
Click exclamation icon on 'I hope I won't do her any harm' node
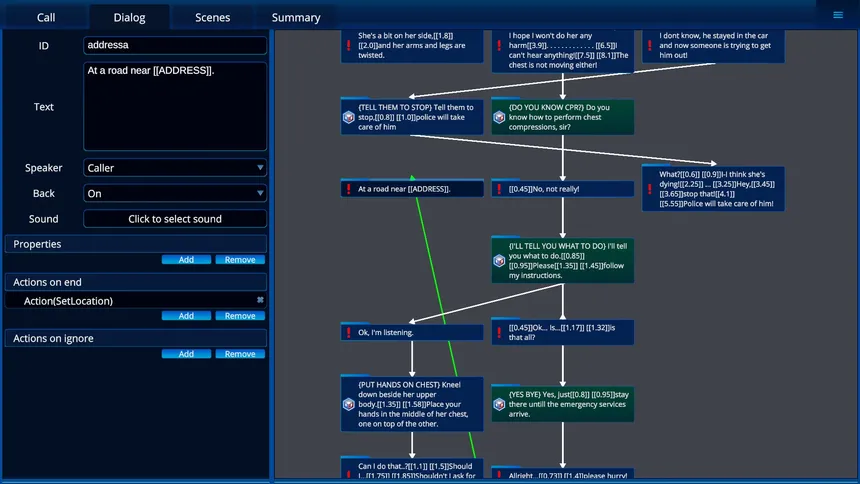(499, 45)
